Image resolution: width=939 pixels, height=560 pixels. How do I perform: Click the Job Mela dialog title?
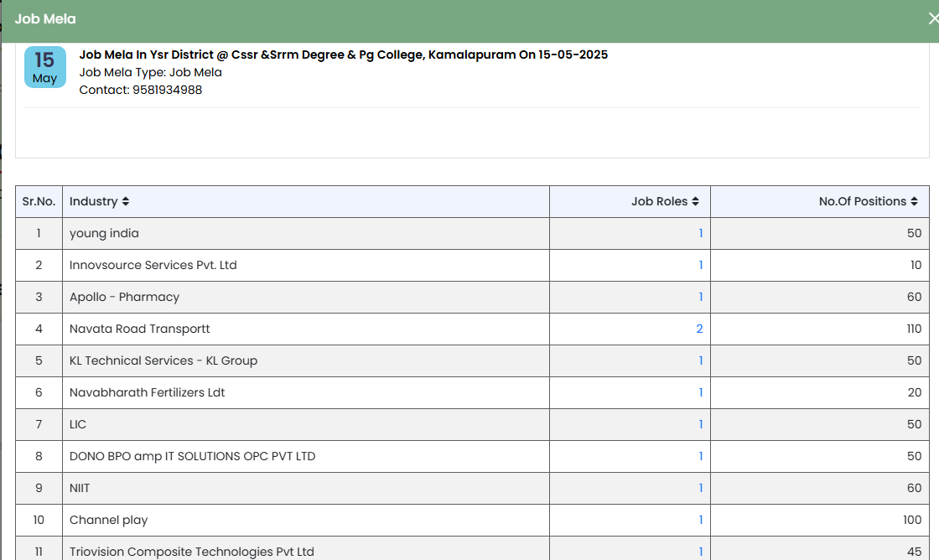pyautogui.click(x=45, y=19)
